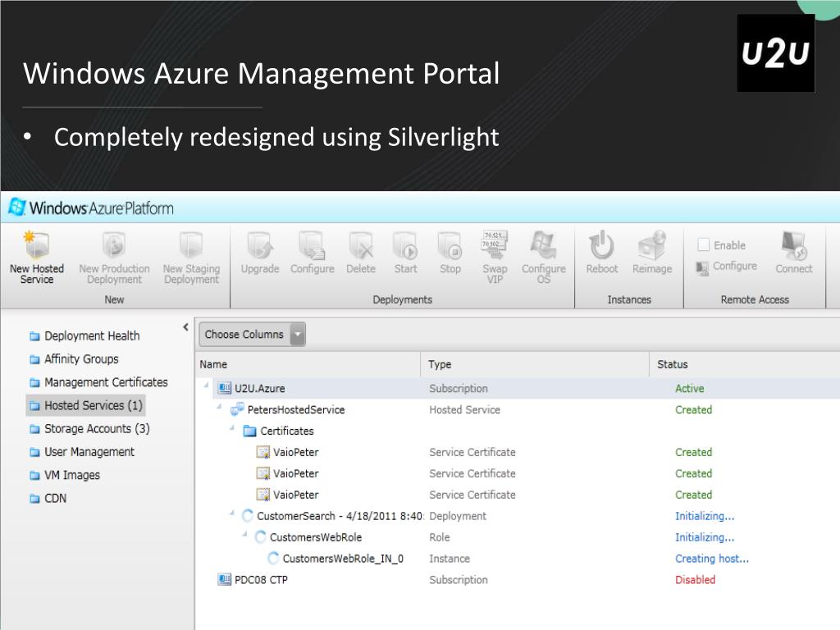Image resolution: width=840 pixels, height=630 pixels.
Task: Reimage the selected instance
Action: [652, 253]
